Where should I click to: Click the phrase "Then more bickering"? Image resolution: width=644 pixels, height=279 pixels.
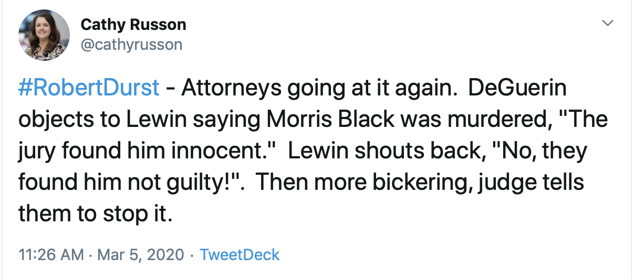click(349, 182)
